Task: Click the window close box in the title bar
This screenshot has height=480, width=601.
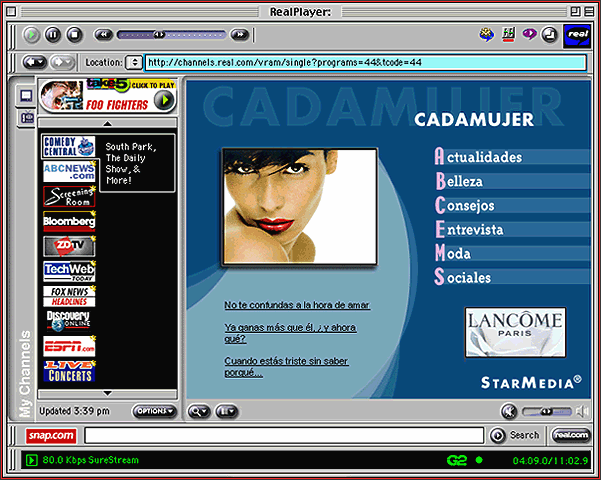Action: [11, 12]
